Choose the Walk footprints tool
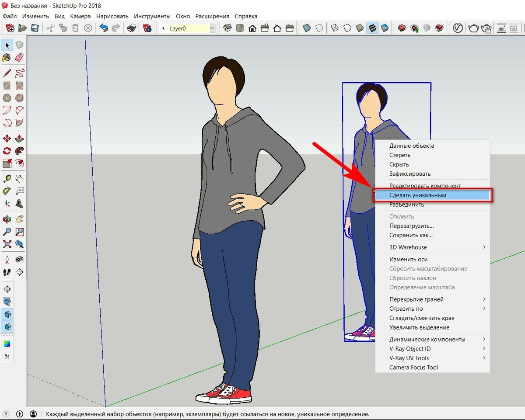525x420 pixels. [x=7, y=272]
